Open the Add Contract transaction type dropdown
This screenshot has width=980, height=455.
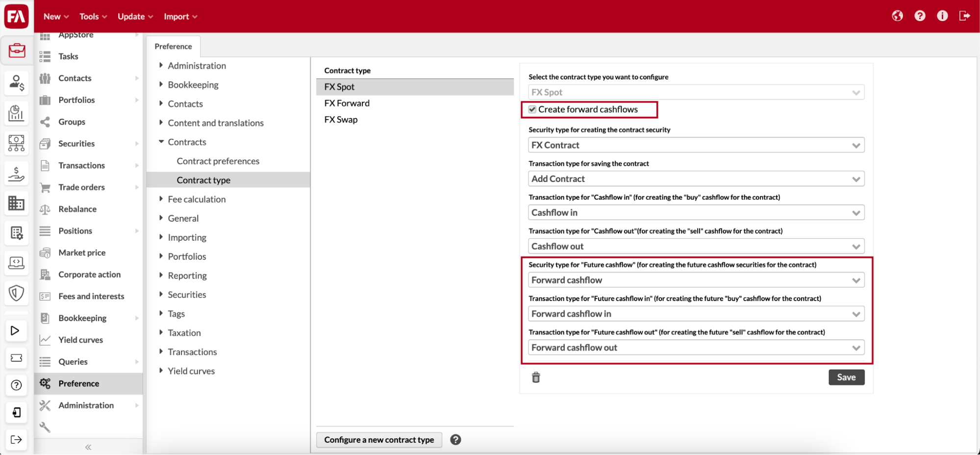[x=696, y=179]
